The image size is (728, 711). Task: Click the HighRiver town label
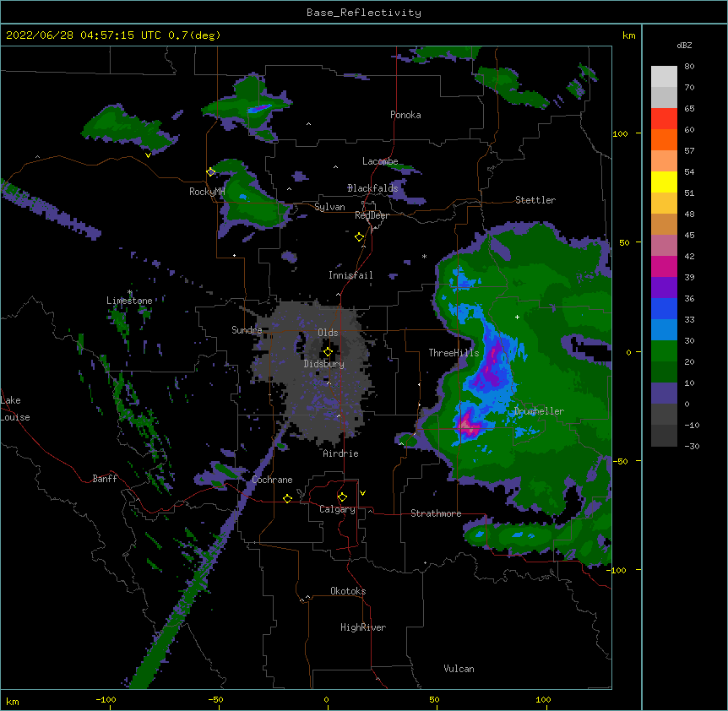pyautogui.click(x=363, y=627)
